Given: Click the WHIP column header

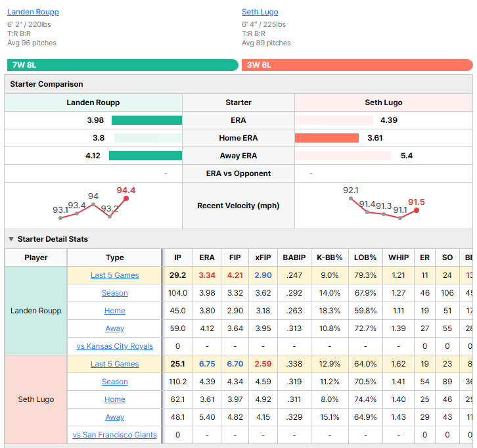Looking at the screenshot, I should pos(399,258).
